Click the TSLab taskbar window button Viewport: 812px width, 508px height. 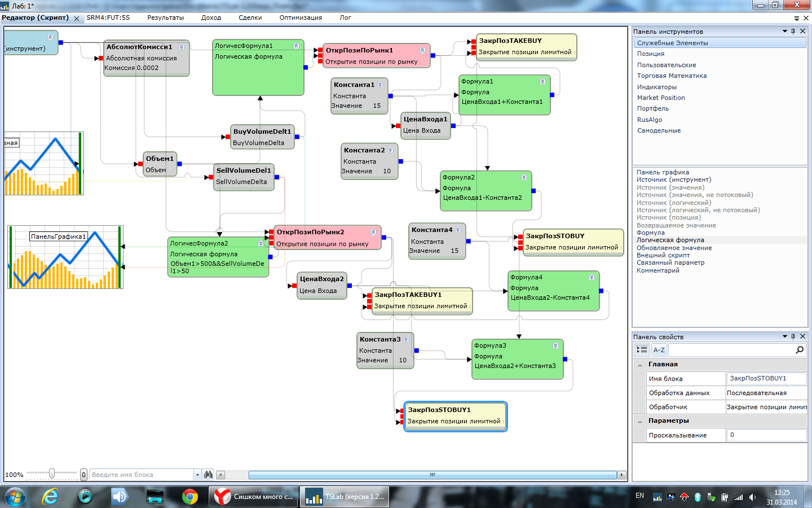click(345, 497)
